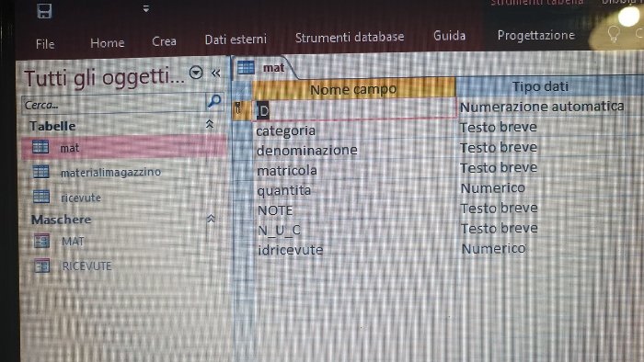Viewport: 644px width, 362px height.
Task: Click the lightbulb Tell me icon
Action: [x=614, y=34]
